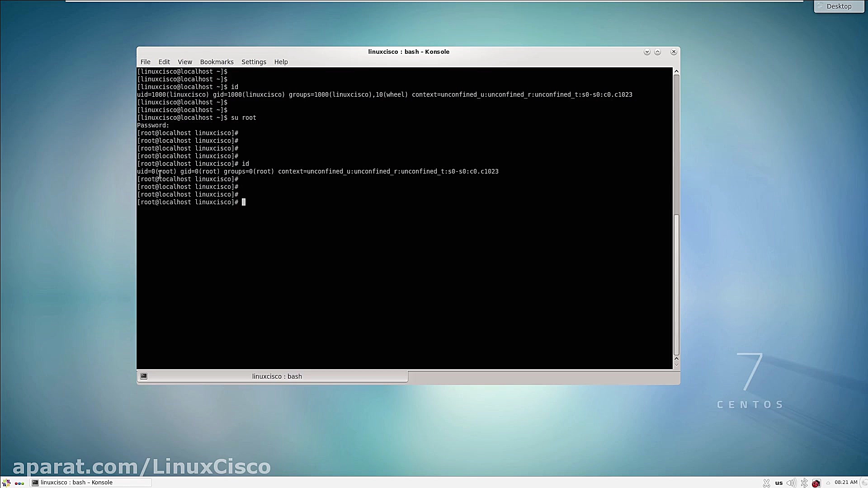This screenshot has width=868, height=488.
Task: Open the View menu
Action: (x=185, y=62)
